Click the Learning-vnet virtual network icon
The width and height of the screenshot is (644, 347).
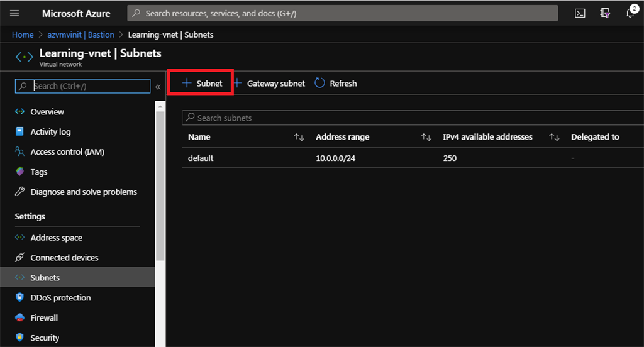(25, 57)
